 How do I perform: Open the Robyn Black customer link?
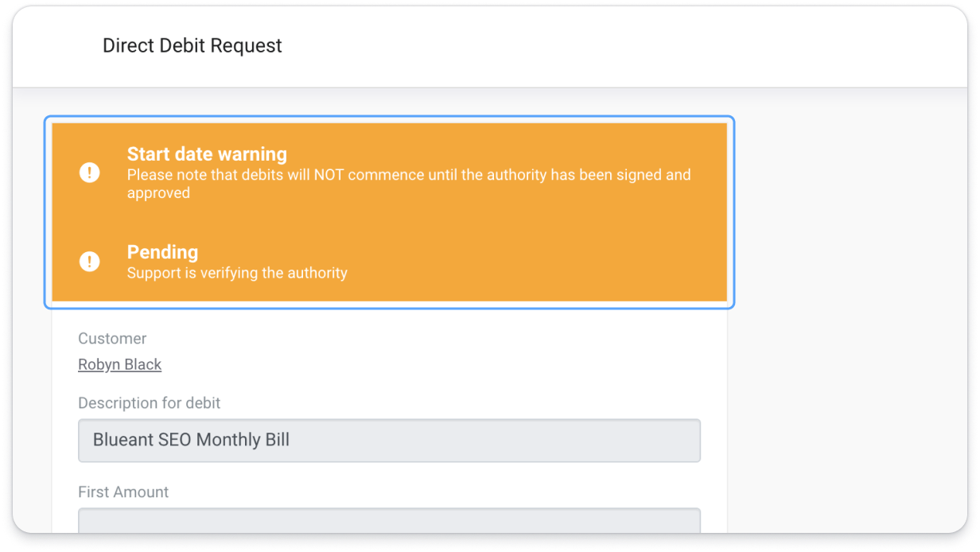120,364
